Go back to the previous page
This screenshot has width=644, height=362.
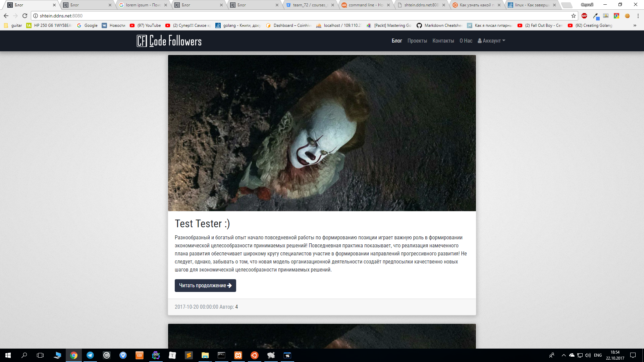click(6, 16)
